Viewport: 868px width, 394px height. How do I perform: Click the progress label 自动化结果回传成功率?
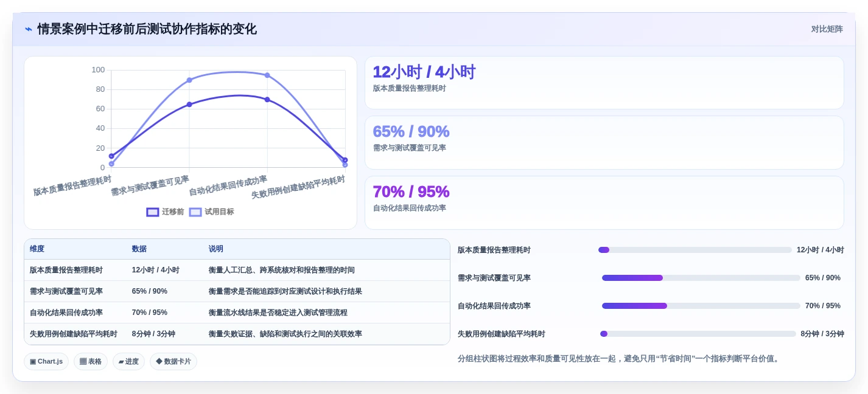(494, 306)
